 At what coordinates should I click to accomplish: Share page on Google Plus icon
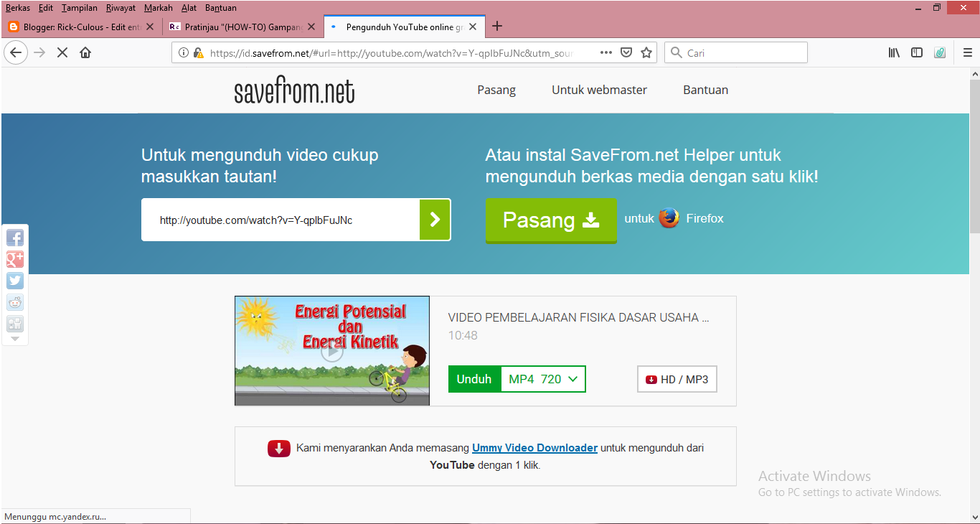(x=15, y=260)
